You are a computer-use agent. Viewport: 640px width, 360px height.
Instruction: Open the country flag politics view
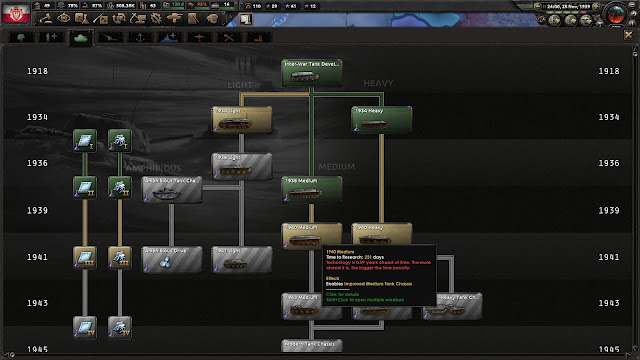[16, 13]
